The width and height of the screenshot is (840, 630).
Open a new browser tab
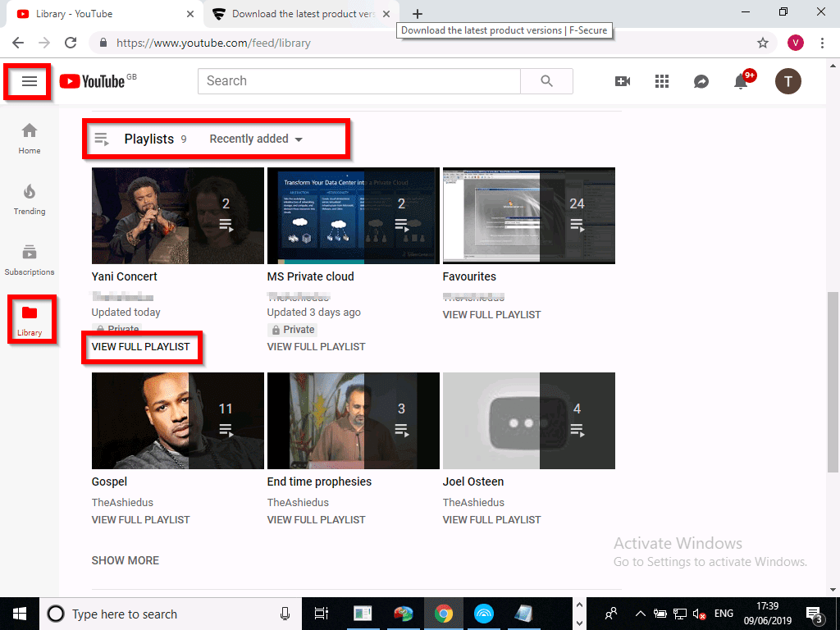(418, 14)
